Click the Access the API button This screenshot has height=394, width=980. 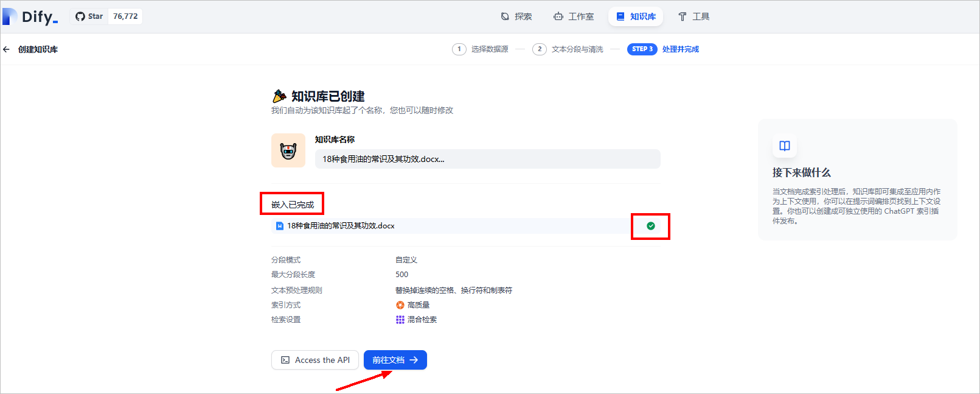(x=315, y=360)
